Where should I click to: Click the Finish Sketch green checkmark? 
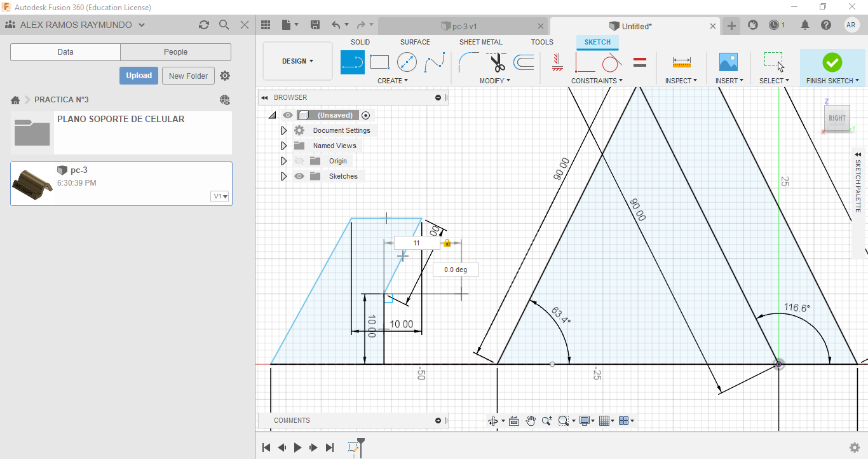pos(832,62)
